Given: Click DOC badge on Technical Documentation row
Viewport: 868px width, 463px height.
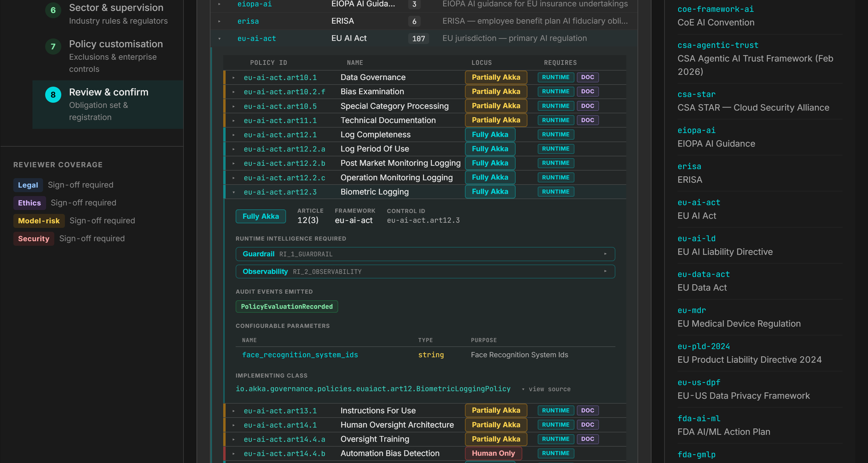Looking at the screenshot, I should coord(587,120).
